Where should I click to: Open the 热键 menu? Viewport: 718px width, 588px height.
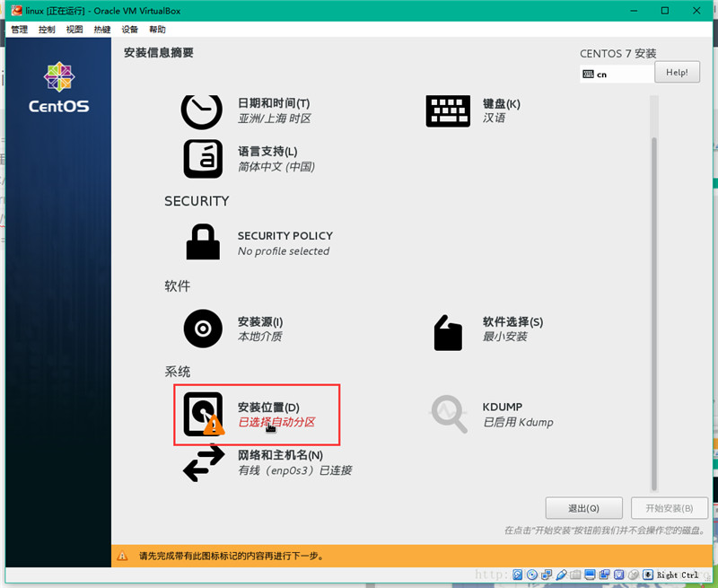[102, 30]
